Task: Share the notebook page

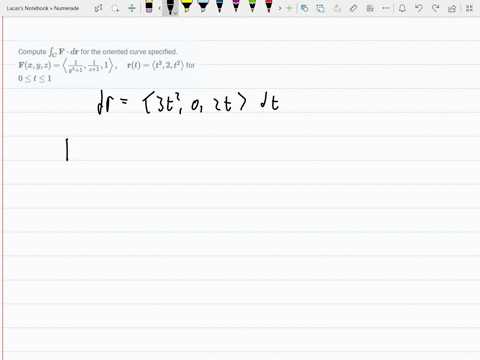Action: pos(452,8)
